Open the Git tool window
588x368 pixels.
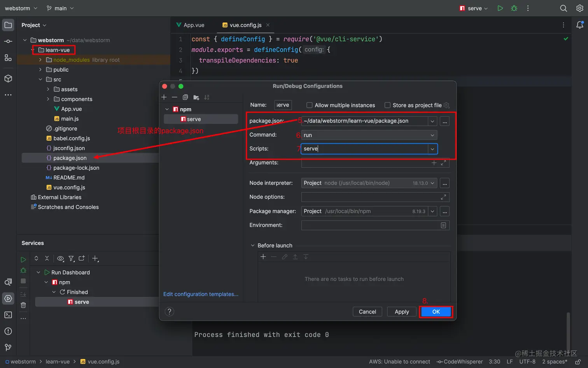[8, 347]
